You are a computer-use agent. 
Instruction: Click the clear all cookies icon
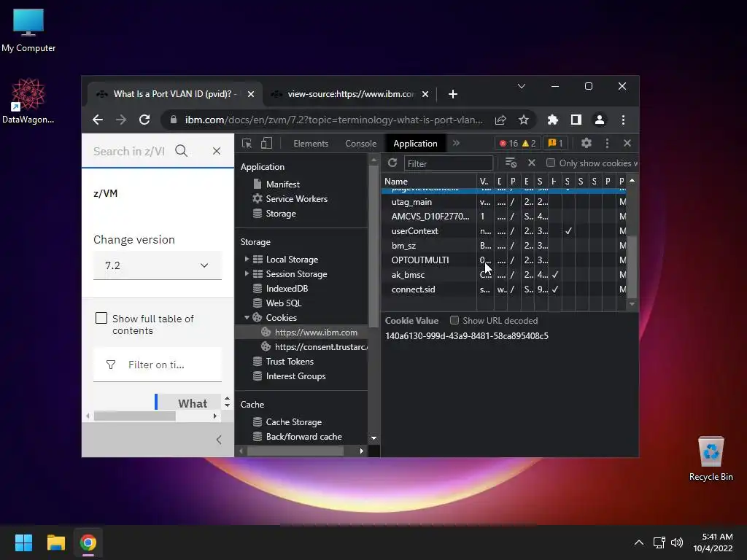pyautogui.click(x=511, y=163)
